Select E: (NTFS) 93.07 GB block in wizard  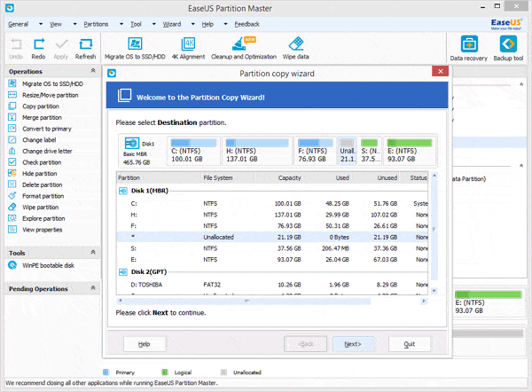(x=410, y=151)
